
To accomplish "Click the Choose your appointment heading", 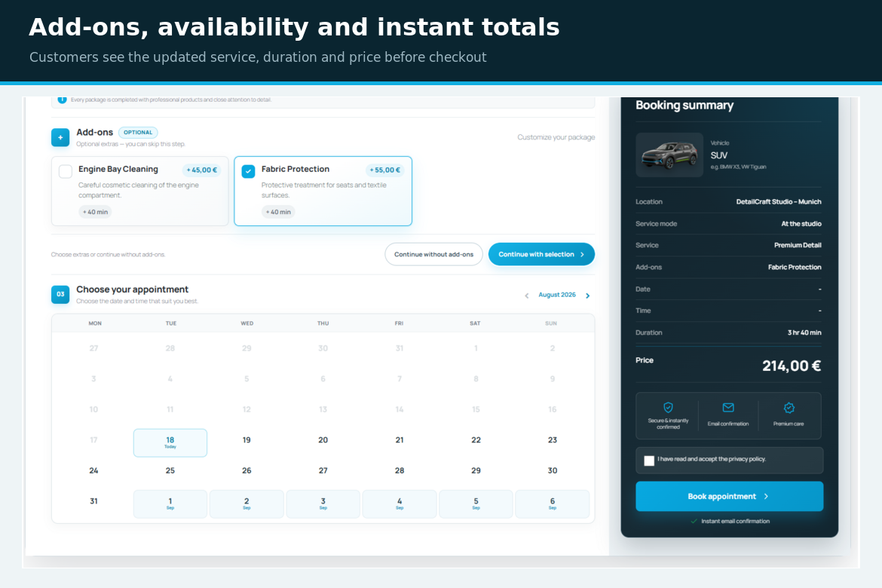I will coord(132,289).
